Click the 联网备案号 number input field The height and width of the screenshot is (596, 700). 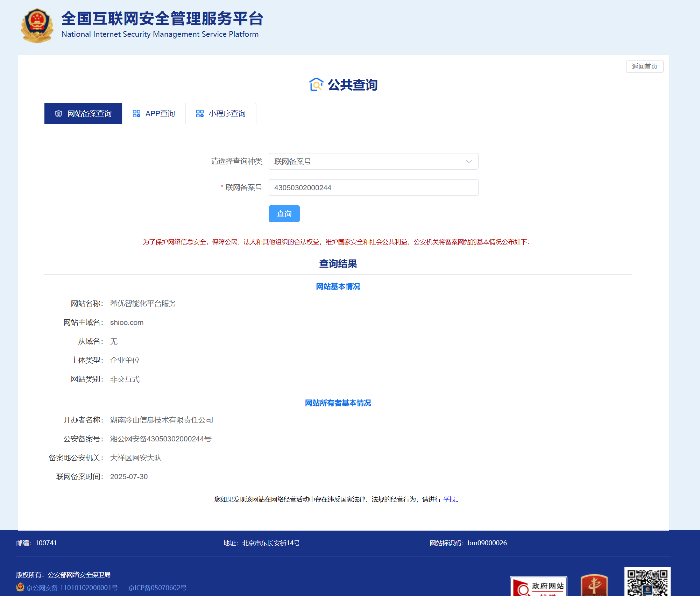pyautogui.click(x=373, y=187)
